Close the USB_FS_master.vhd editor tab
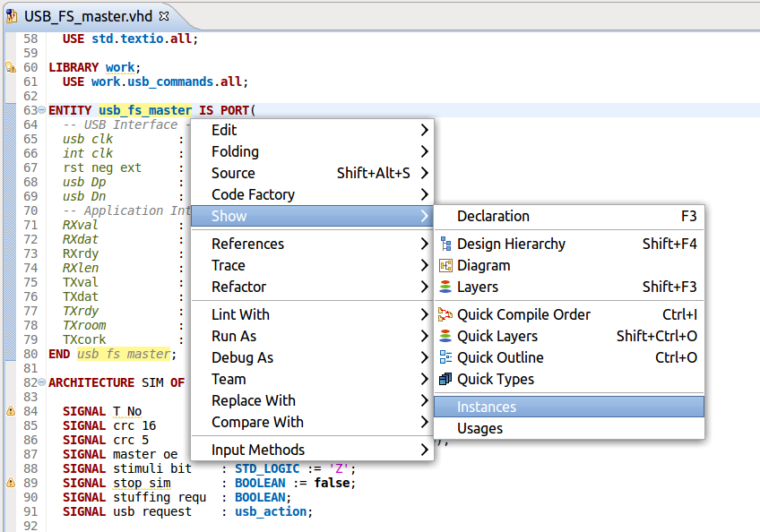The image size is (760, 532). pos(162,16)
